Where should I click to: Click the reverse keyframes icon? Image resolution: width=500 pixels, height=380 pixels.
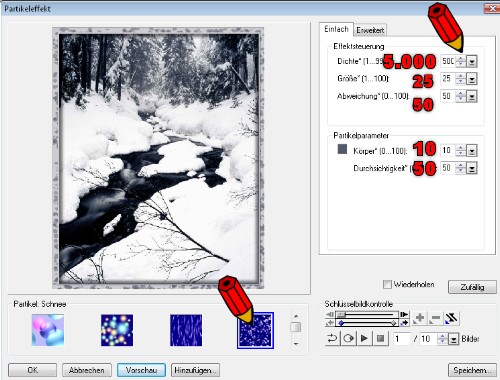click(451, 318)
